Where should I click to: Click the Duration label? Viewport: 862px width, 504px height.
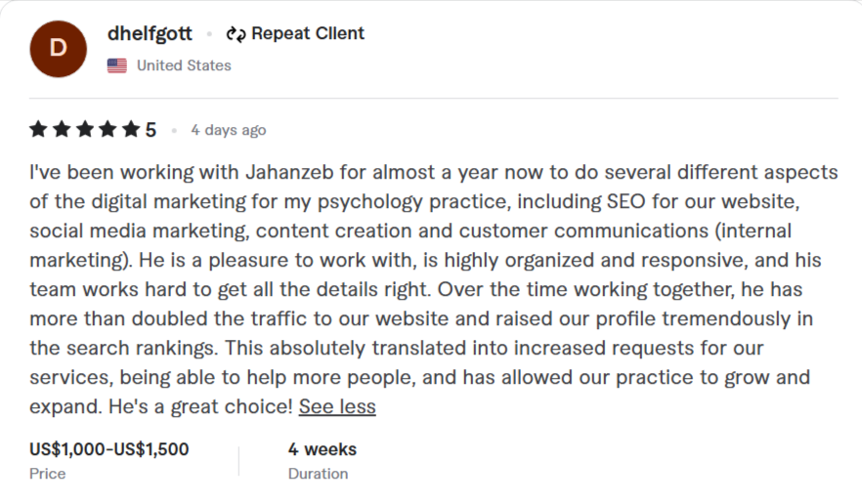point(318,474)
